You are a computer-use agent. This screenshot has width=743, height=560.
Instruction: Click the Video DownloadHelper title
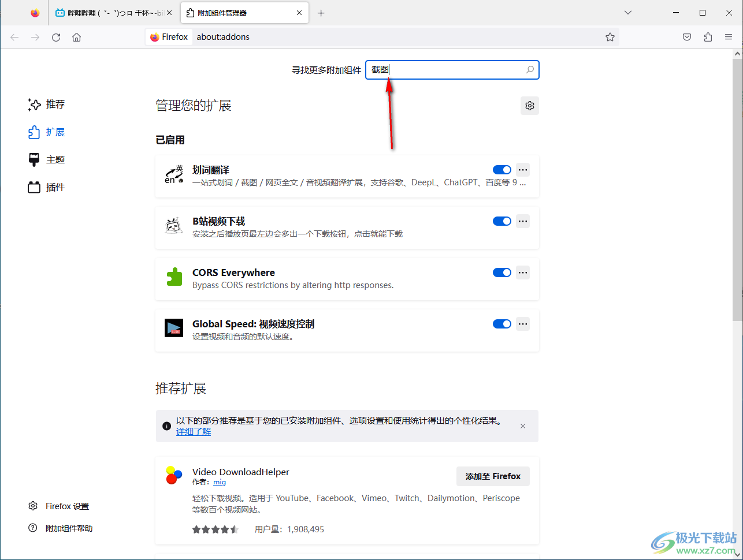tap(241, 472)
